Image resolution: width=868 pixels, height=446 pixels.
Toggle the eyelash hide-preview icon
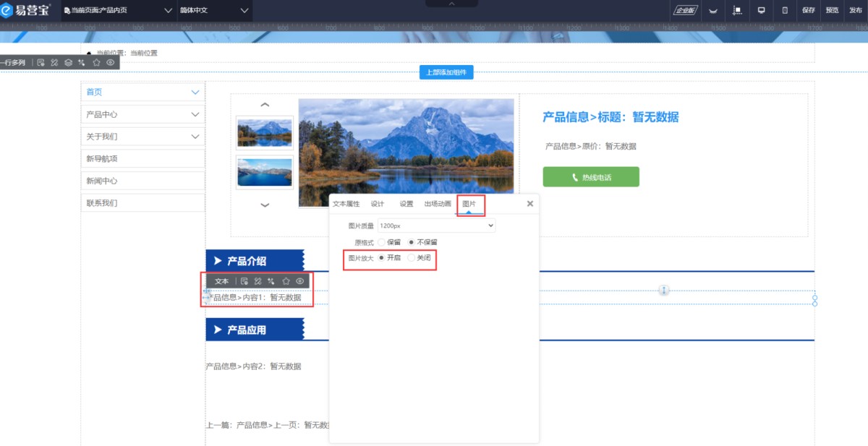pos(713,11)
